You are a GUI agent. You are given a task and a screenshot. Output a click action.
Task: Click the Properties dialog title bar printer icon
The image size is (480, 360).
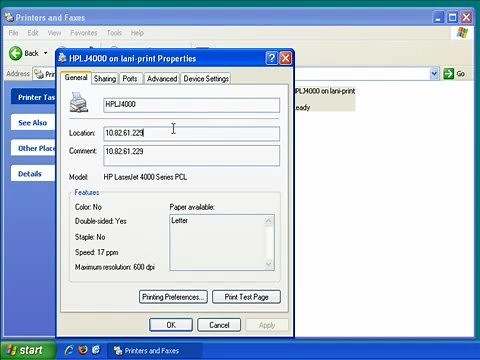(62, 58)
